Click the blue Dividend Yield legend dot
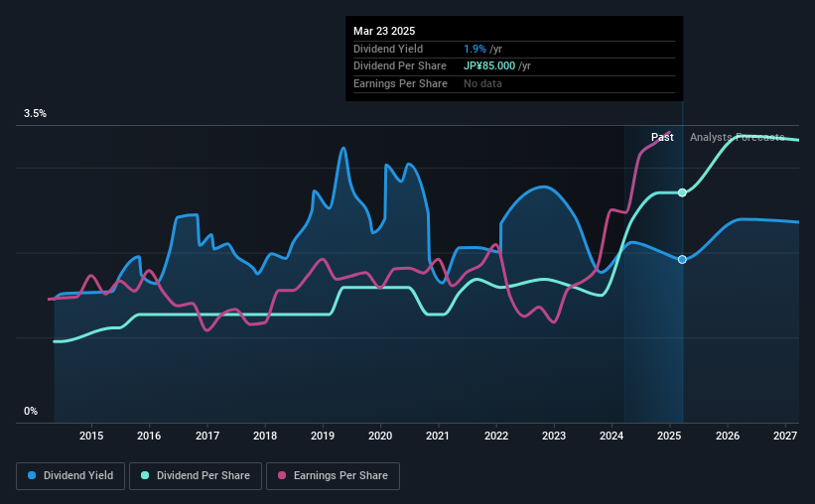This screenshot has width=815, height=504. pyautogui.click(x=32, y=475)
